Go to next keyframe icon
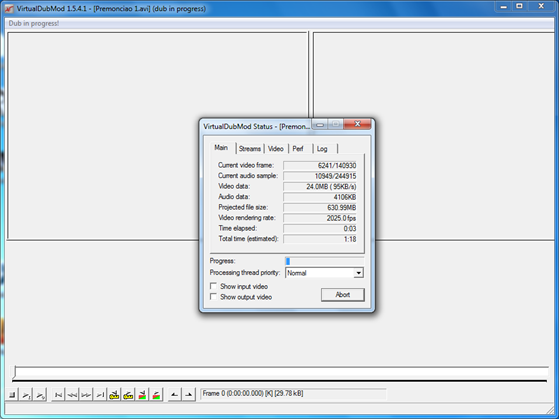This screenshot has width=559, height=419. [x=128, y=395]
